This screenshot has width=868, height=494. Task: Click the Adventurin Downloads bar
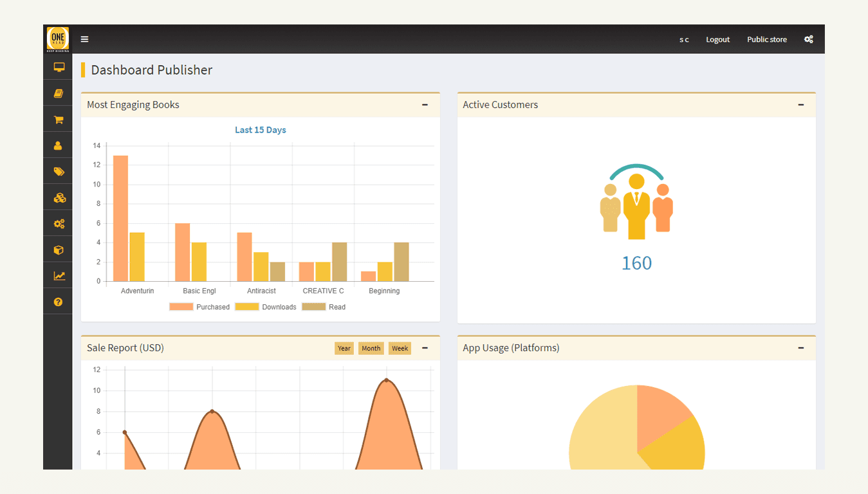tap(137, 257)
